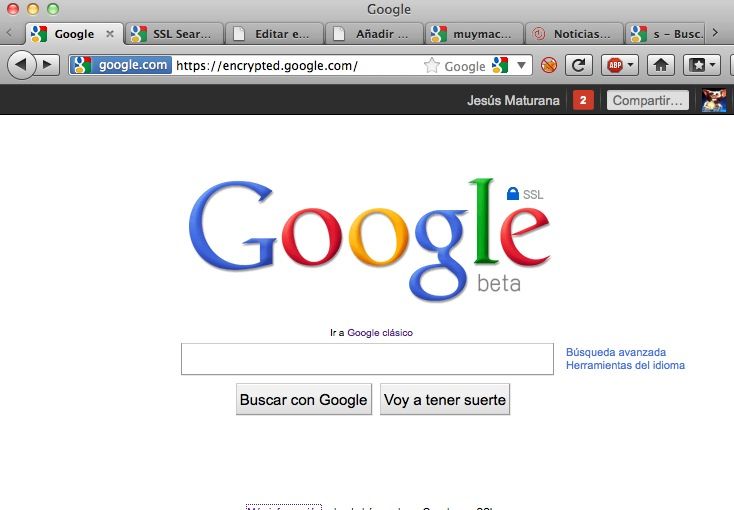Click the Voy a tener suerte button

[445, 400]
